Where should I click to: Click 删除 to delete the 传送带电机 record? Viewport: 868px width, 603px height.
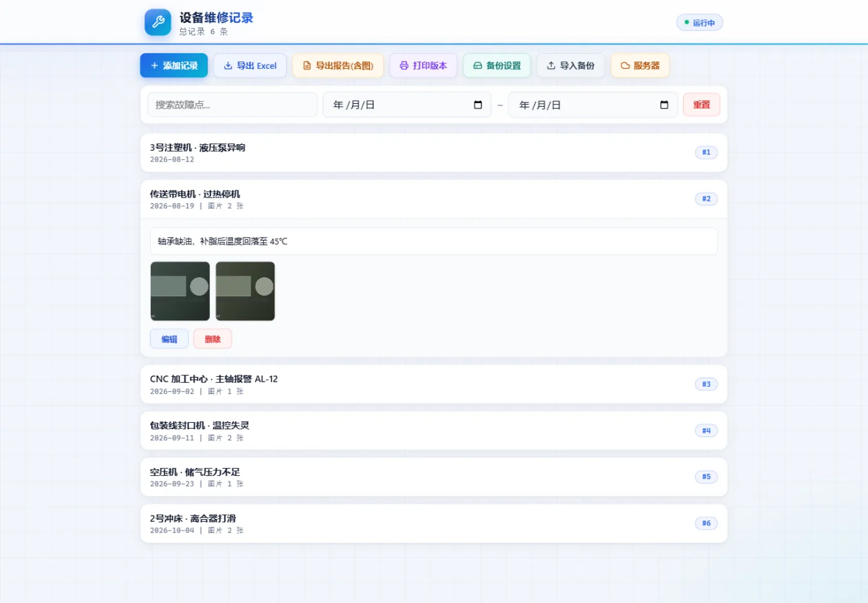point(213,339)
